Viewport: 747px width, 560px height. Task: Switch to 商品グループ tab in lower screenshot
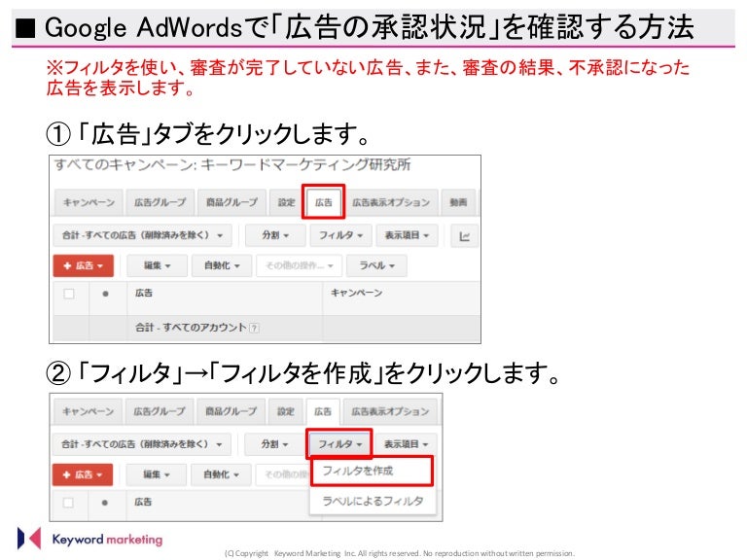[231, 412]
